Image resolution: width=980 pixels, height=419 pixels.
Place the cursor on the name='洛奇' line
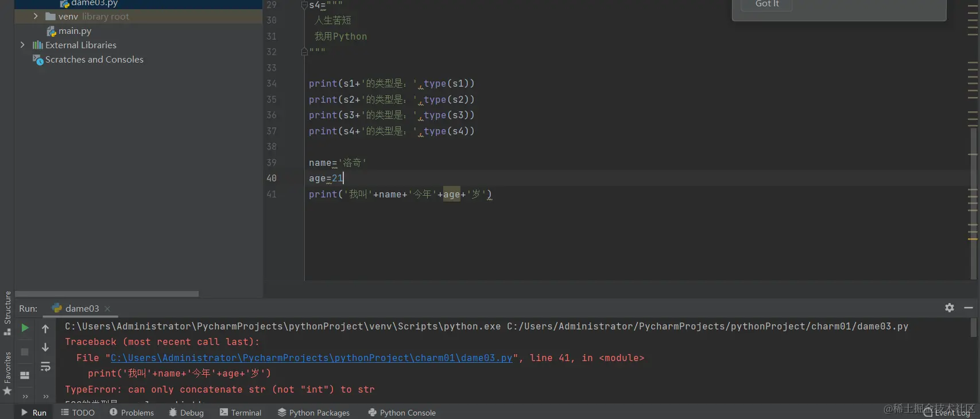click(x=338, y=162)
